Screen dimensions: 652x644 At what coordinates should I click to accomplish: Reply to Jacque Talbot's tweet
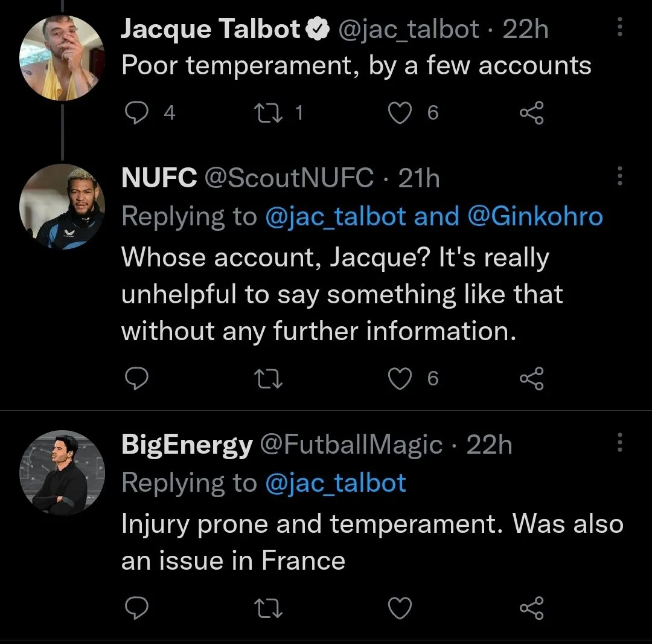pos(136,113)
